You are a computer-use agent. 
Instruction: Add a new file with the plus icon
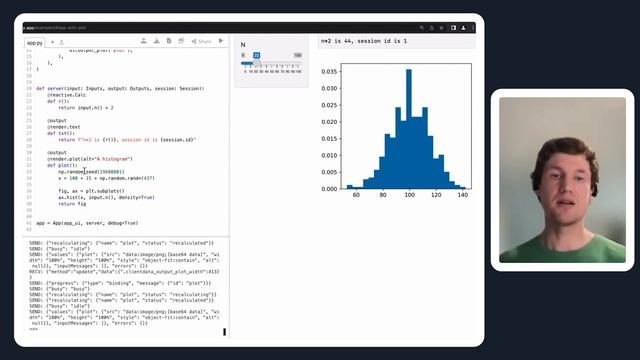point(53,42)
